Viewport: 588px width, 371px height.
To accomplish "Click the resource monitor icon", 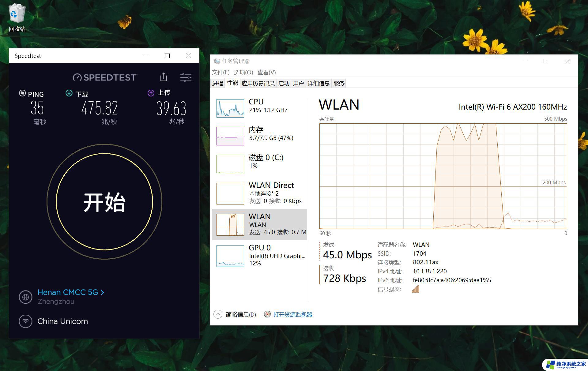I will pos(267,314).
